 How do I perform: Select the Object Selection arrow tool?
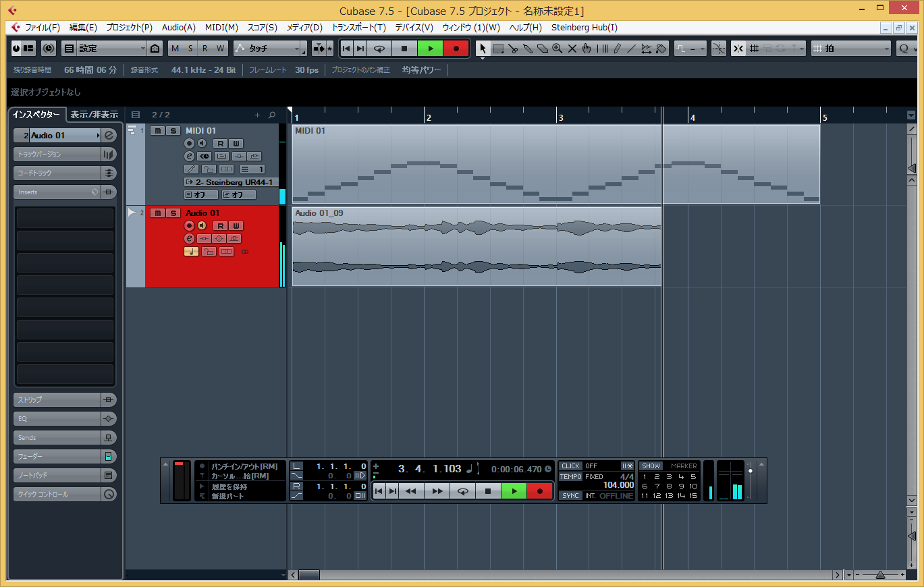483,49
